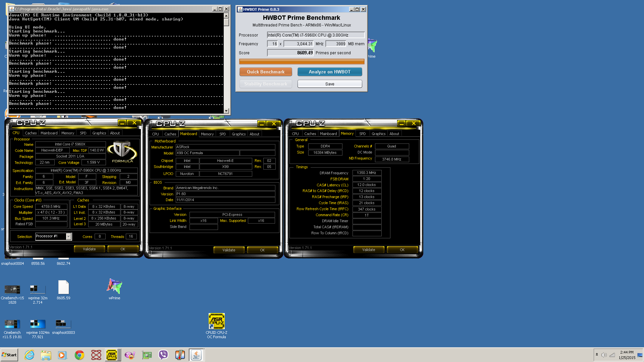Click the orange benchmark progress bar
644x362 pixels.
[x=302, y=61]
